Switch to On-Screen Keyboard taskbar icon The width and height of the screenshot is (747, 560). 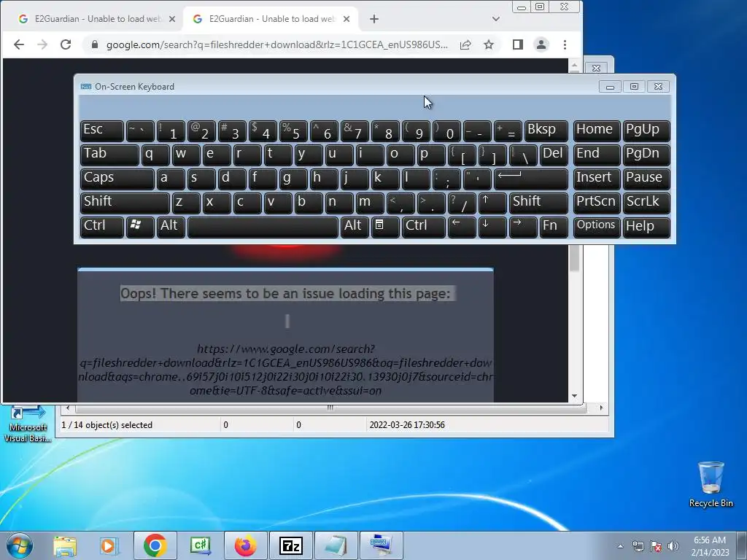[x=382, y=545]
